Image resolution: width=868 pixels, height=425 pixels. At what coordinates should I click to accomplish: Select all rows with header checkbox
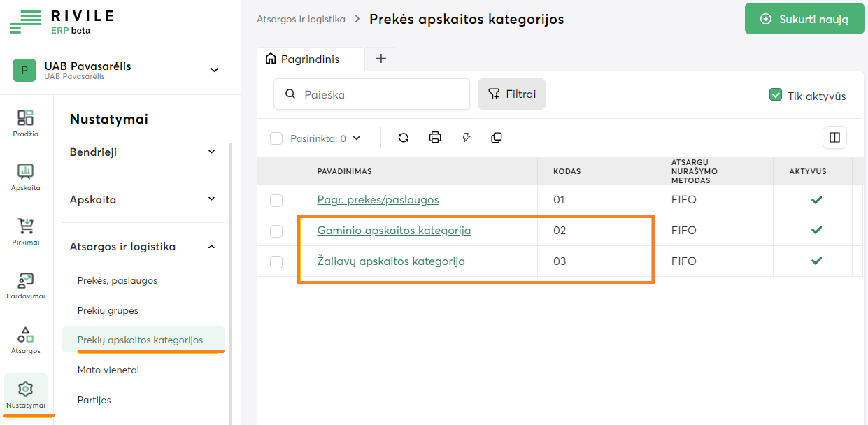(276, 138)
